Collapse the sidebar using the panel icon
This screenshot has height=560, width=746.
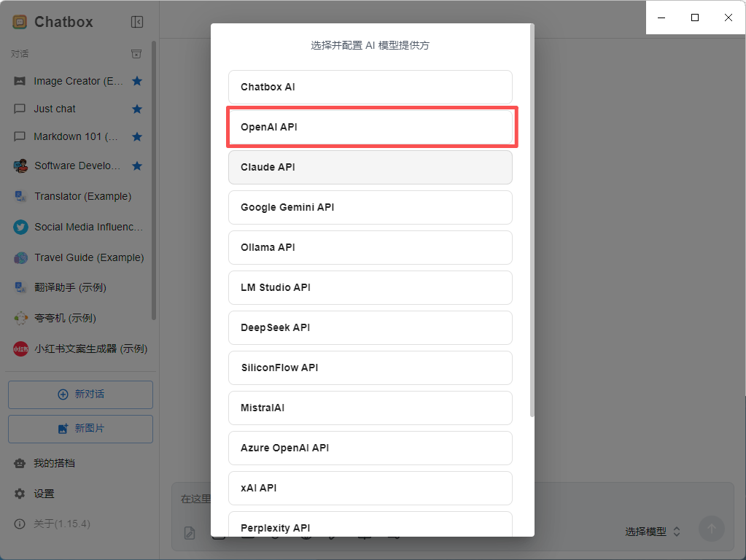[137, 22]
